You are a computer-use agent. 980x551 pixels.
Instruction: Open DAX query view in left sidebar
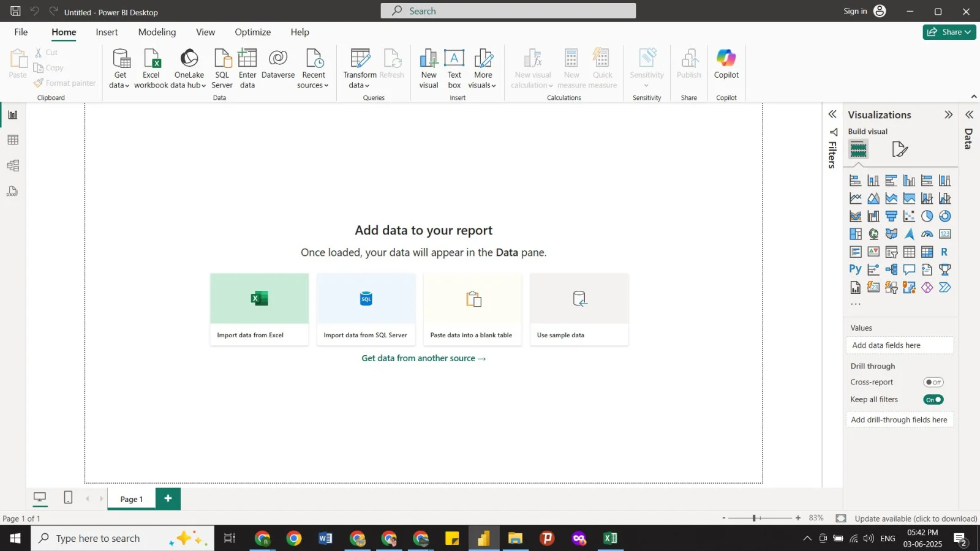pyautogui.click(x=13, y=192)
